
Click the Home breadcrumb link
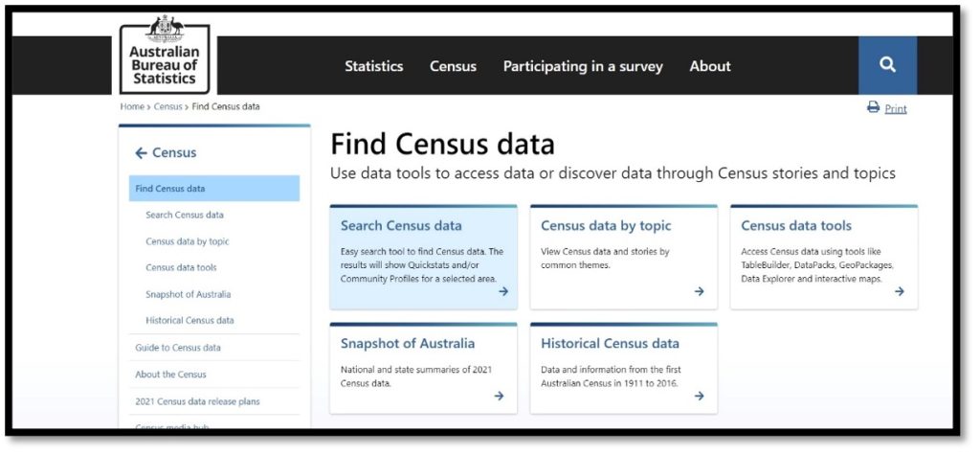(x=131, y=106)
